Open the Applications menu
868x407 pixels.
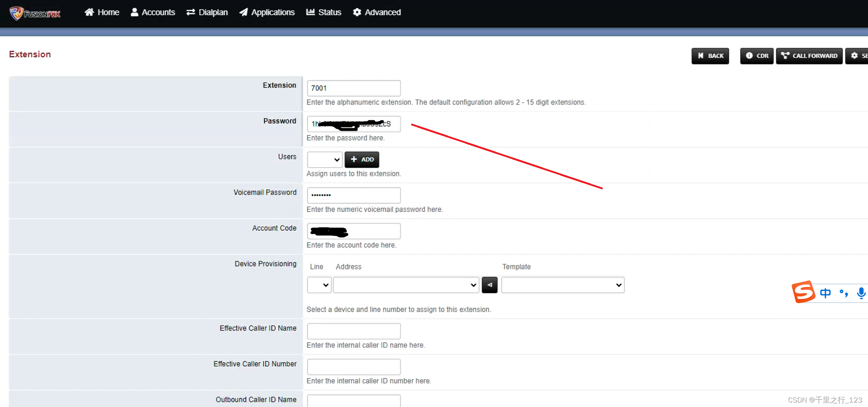pos(267,12)
